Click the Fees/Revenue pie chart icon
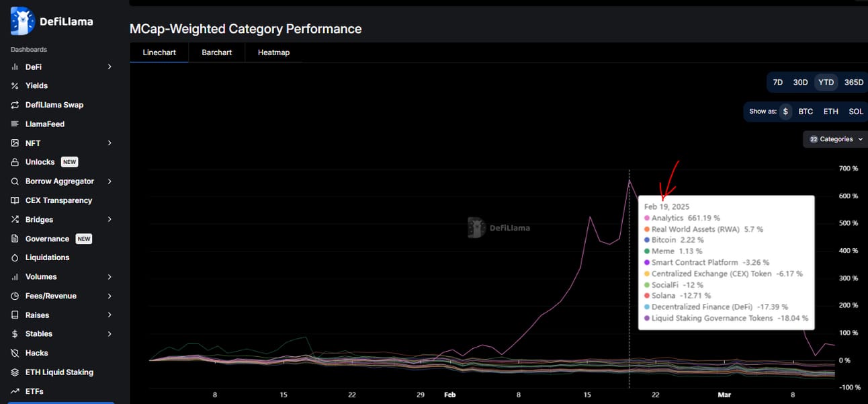Image resolution: width=868 pixels, height=404 pixels. point(15,296)
